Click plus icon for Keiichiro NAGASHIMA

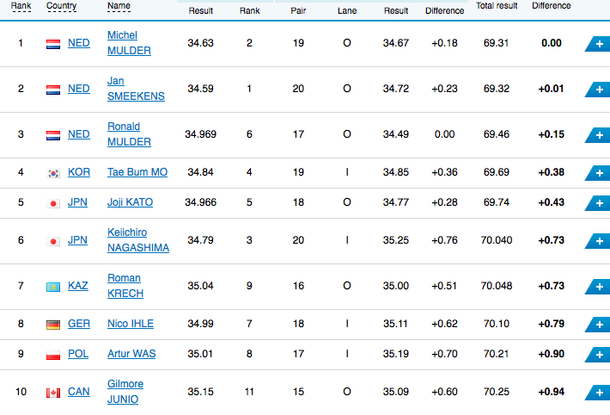coord(598,241)
